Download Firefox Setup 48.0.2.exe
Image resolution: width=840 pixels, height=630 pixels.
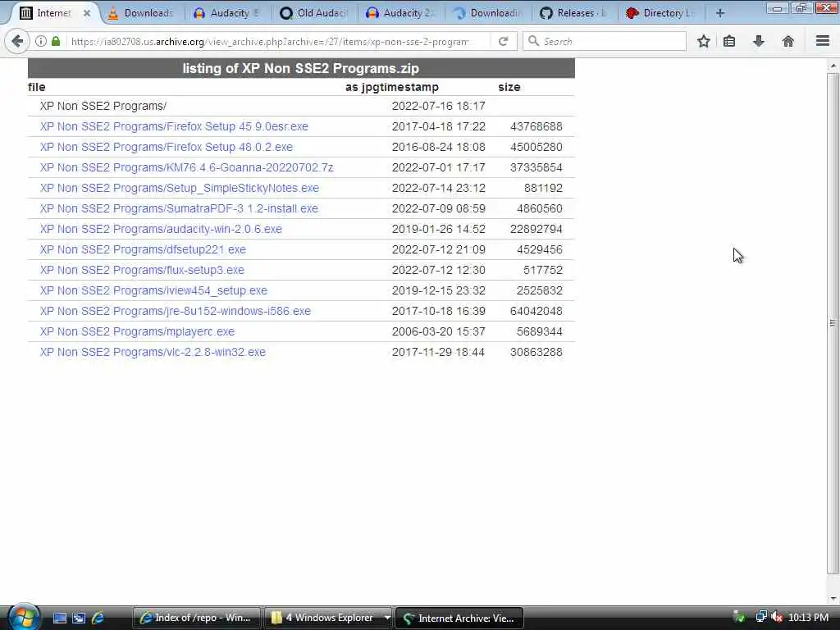coord(166,147)
